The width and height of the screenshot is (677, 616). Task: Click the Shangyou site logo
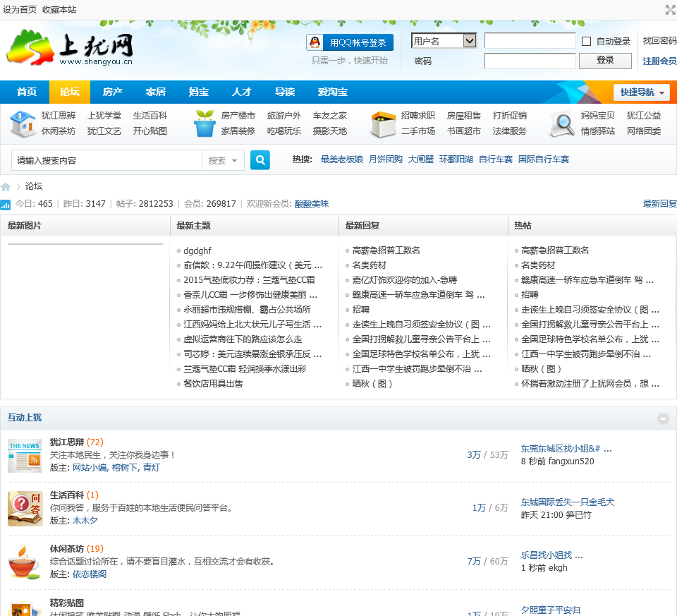(70, 48)
